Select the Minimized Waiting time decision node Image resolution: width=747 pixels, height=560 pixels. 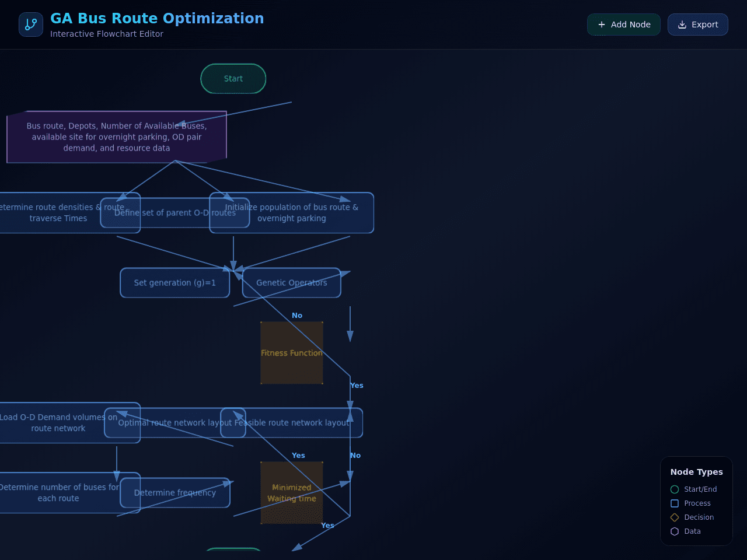pyautogui.click(x=292, y=493)
